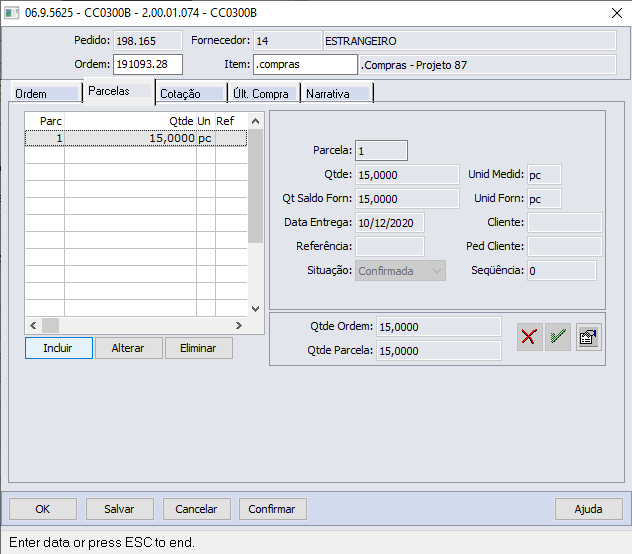Image resolution: width=632 pixels, height=554 pixels.
Task: Click the ESTRANGEIRO supplier name field
Action: click(x=470, y=41)
